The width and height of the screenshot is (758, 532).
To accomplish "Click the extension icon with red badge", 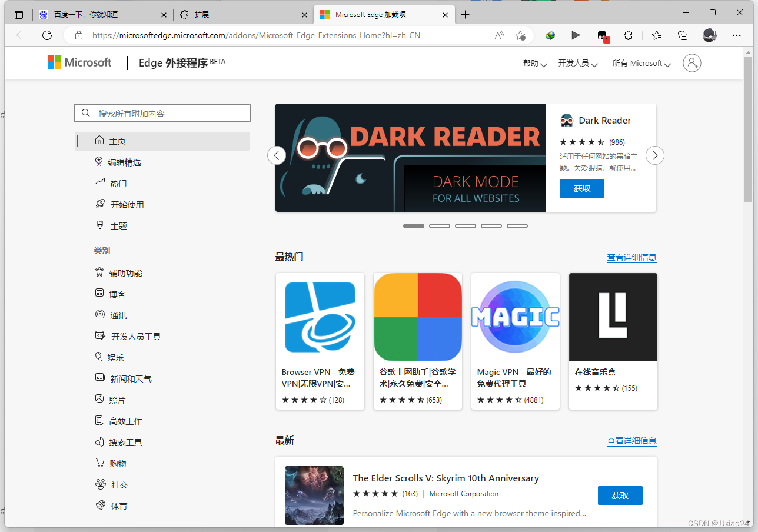I will click(x=602, y=36).
